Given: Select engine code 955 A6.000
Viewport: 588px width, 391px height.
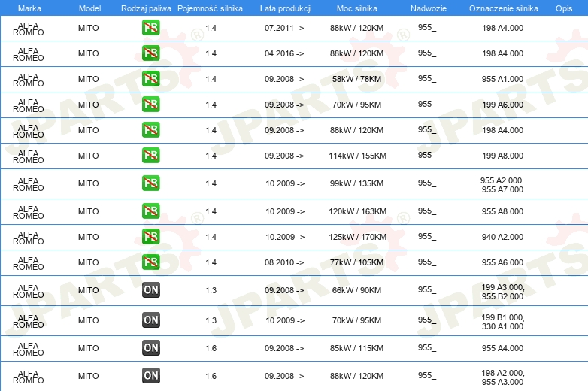Looking at the screenshot, I should [502, 262].
